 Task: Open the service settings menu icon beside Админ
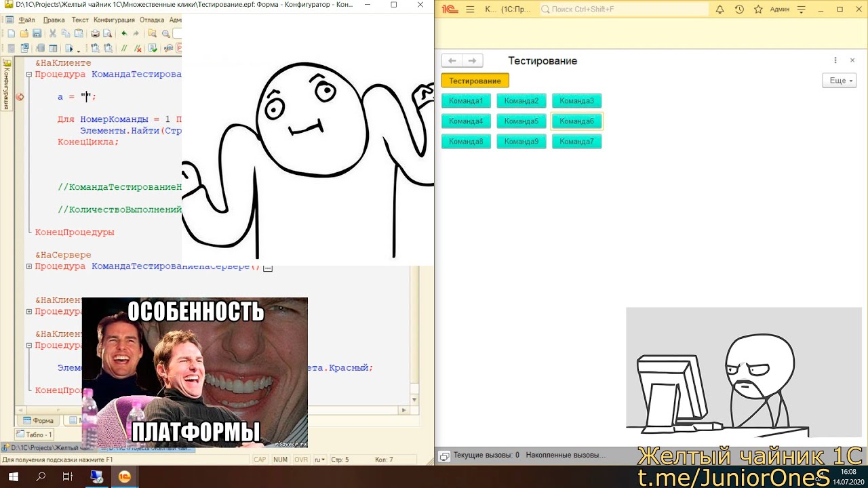(x=802, y=9)
